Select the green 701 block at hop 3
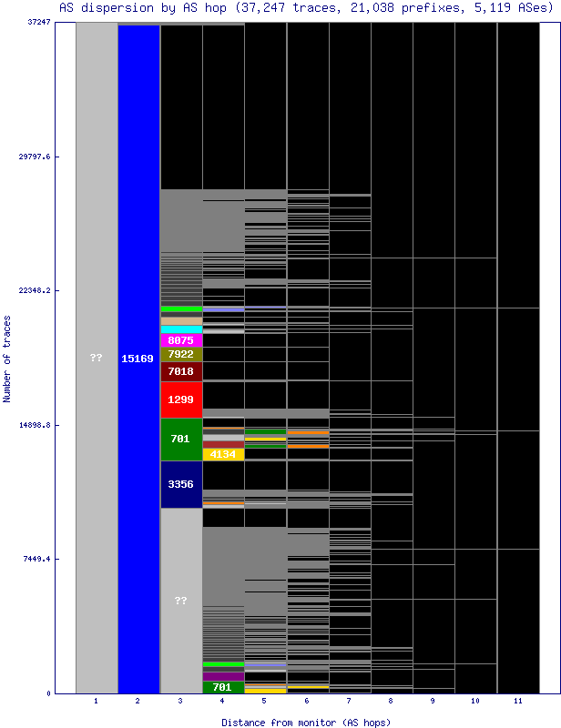Image resolution: width=561 pixels, height=728 pixels. click(180, 439)
